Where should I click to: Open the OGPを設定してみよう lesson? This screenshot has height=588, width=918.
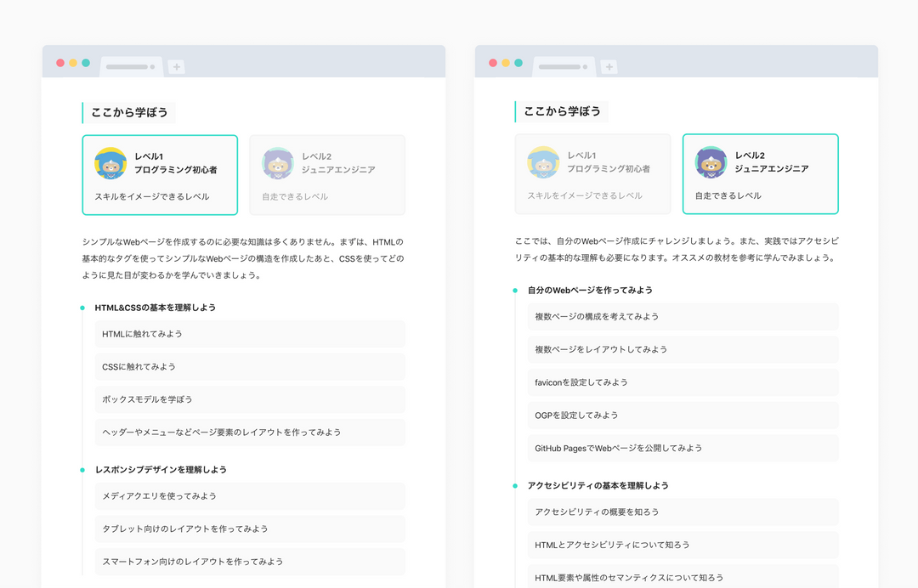pos(683,416)
